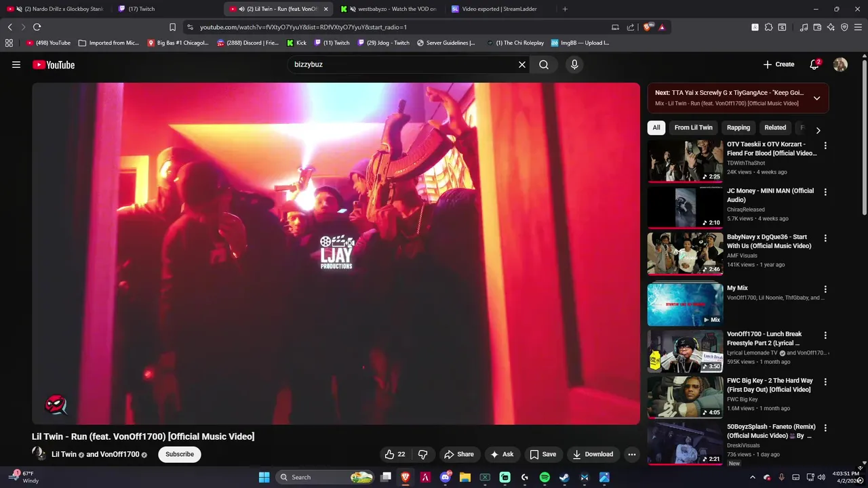Show hidden system tray icons
Screen dimensions: 868x488
click(x=752, y=477)
